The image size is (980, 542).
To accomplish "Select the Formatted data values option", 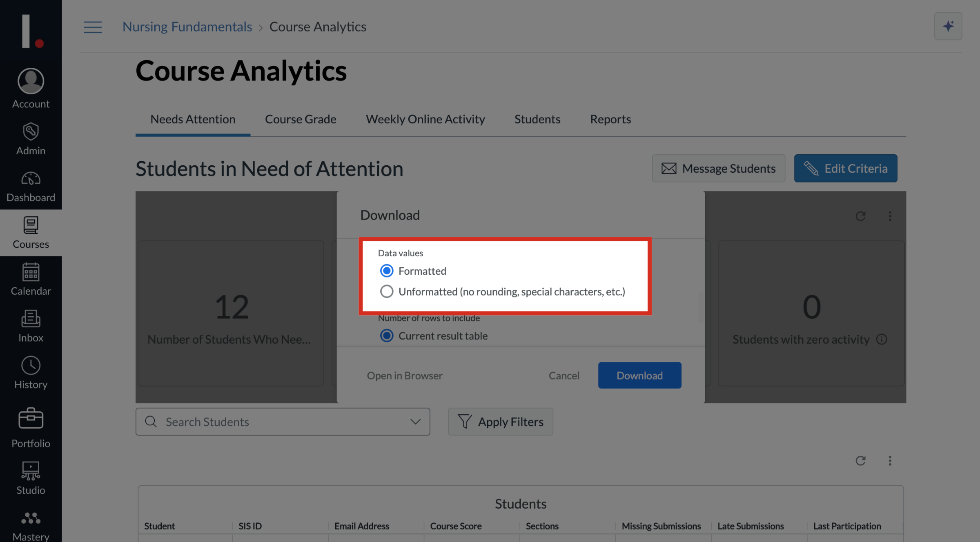I will (x=386, y=271).
